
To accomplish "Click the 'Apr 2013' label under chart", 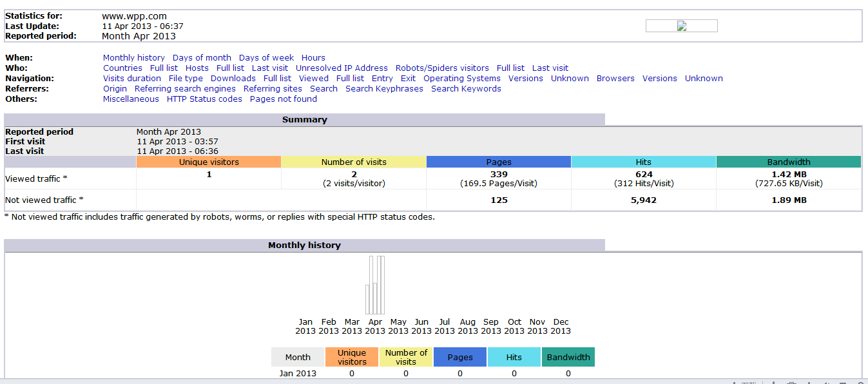I will [375, 326].
